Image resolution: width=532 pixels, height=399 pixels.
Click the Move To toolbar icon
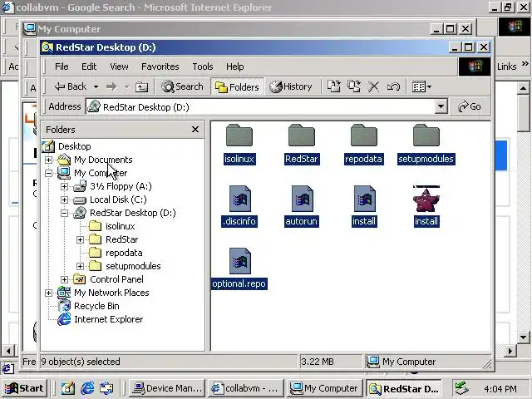click(x=334, y=86)
